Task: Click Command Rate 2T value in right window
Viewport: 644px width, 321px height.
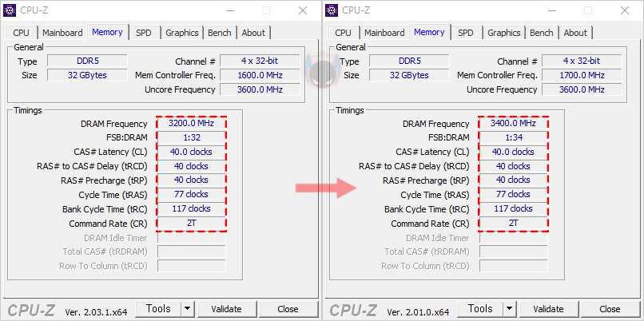Action: click(x=514, y=223)
